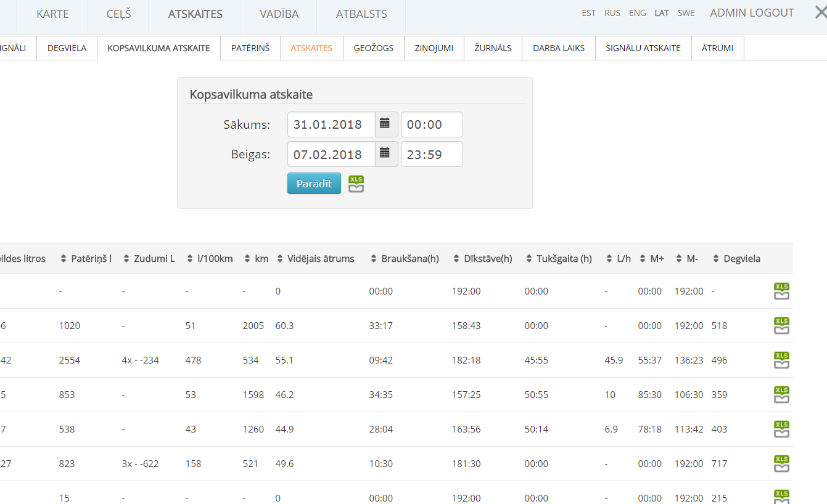Sort table by Vidējais ātrums column
This screenshot has height=504, width=827.
coord(316,259)
